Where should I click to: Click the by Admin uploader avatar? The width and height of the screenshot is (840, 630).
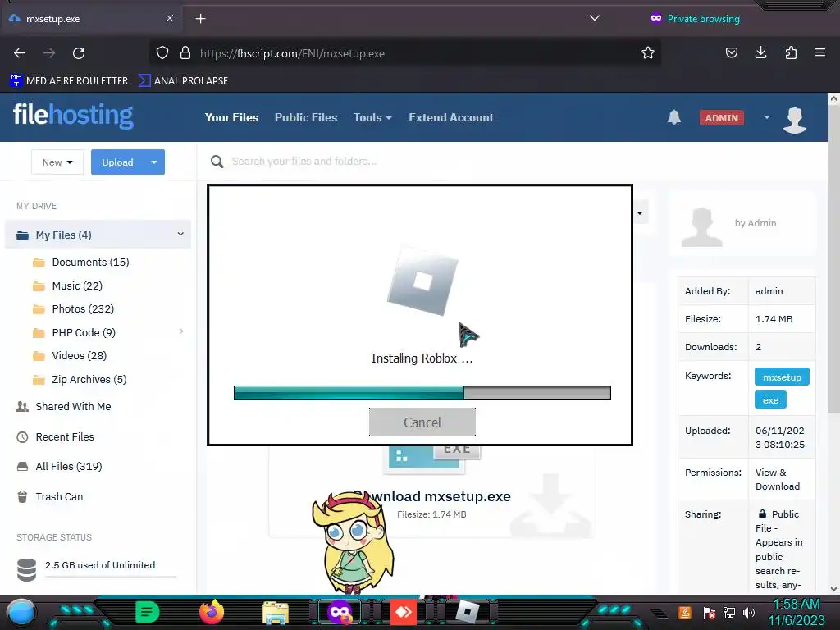coord(701,227)
